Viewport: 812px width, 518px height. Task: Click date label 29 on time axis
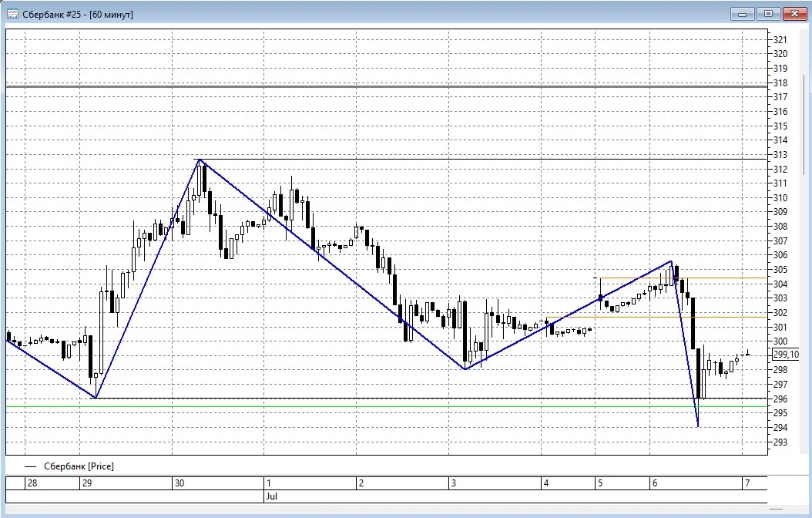[x=87, y=483]
